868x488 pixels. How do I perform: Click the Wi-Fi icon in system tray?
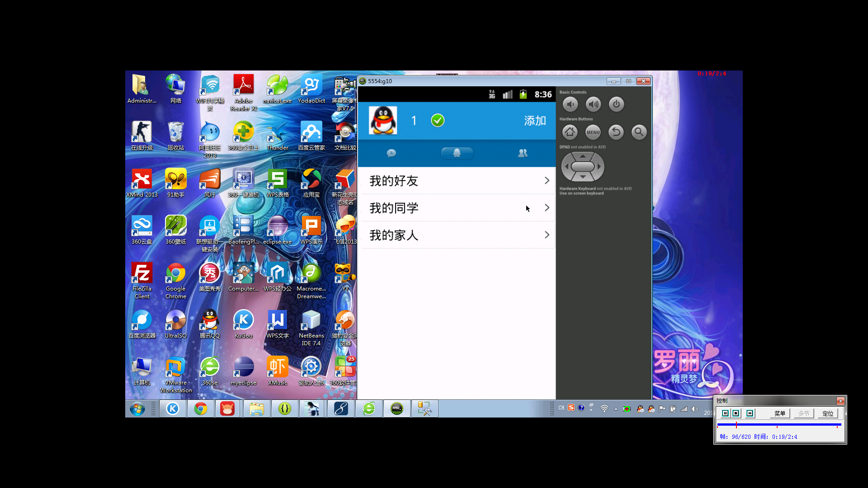click(x=604, y=408)
